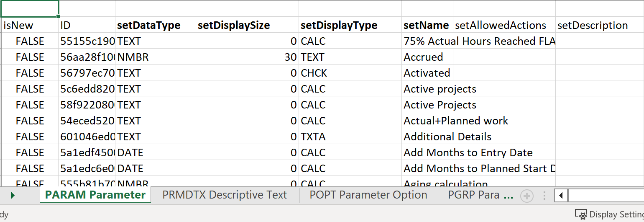Open the POPT Parameter Option sheet
Viewport: 644px width, 222px height.
pos(368,195)
